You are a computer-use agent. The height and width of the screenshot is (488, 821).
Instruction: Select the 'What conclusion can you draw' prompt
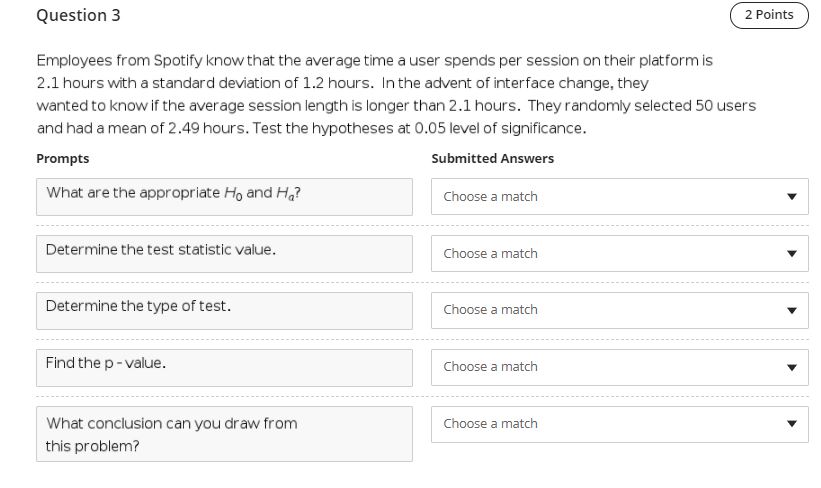[224, 434]
